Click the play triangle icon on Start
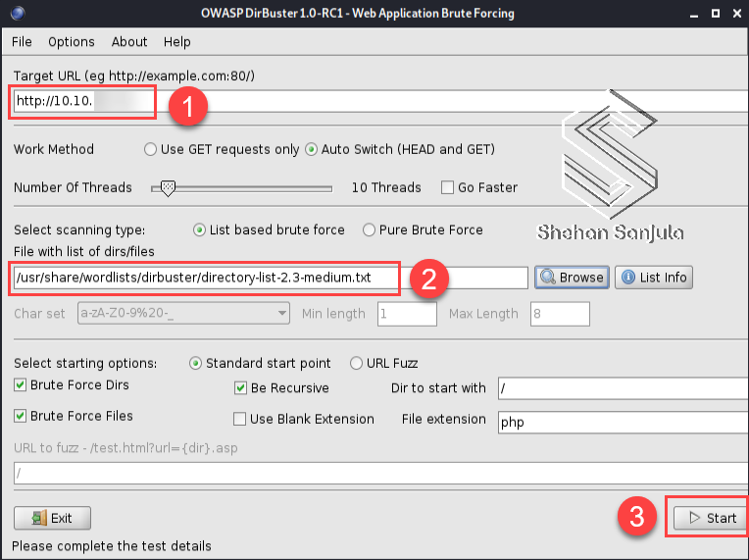Viewport: 749px width, 560px height. pos(694,518)
